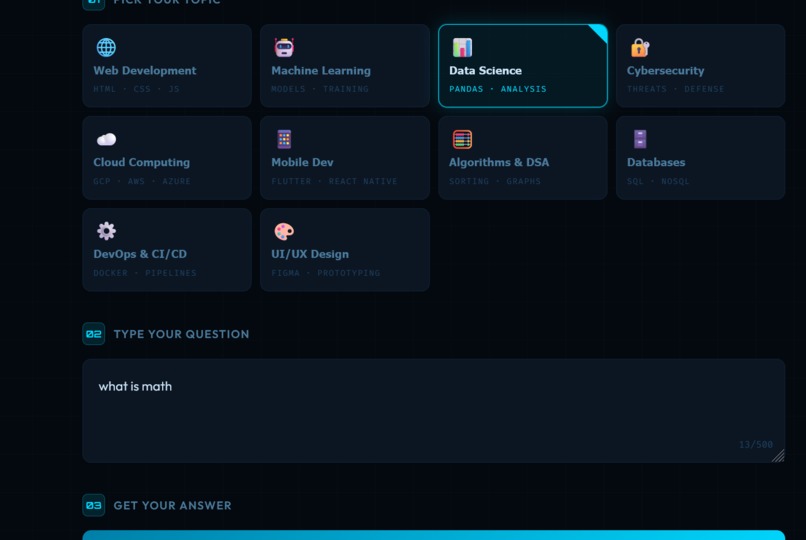Click the 'SORTING · GRAPHS' subtitle
The image size is (806, 540).
pos(494,181)
